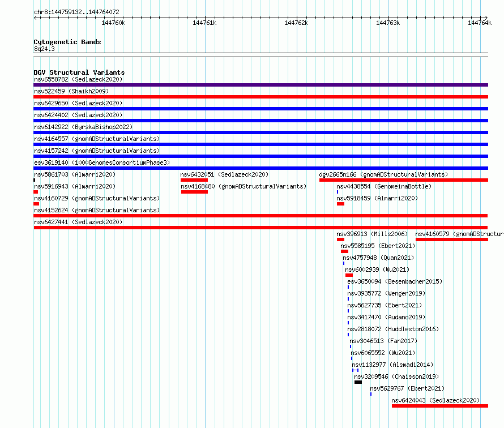Image resolution: width=504 pixels, height=428 pixels.
Task: Click nsv6065552 (Wu2021) label
Action: pyautogui.click(x=383, y=353)
